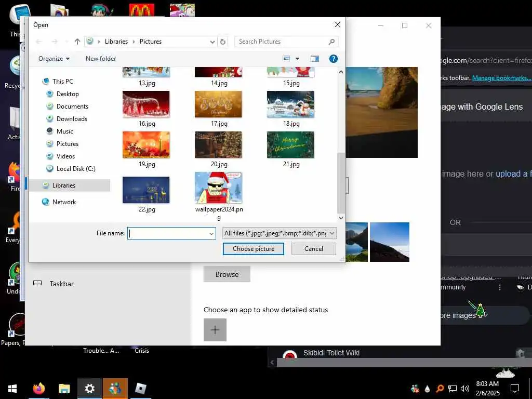Expand the view options dropdown arrow
Screen dimensions: 532x399
pyautogui.click(x=297, y=59)
